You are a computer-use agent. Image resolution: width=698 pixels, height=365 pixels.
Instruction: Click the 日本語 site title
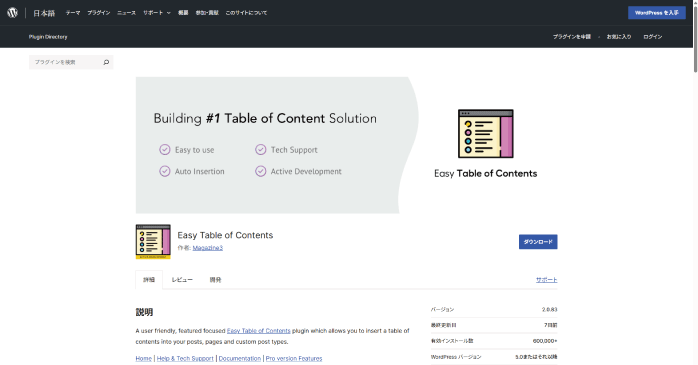pos(44,13)
